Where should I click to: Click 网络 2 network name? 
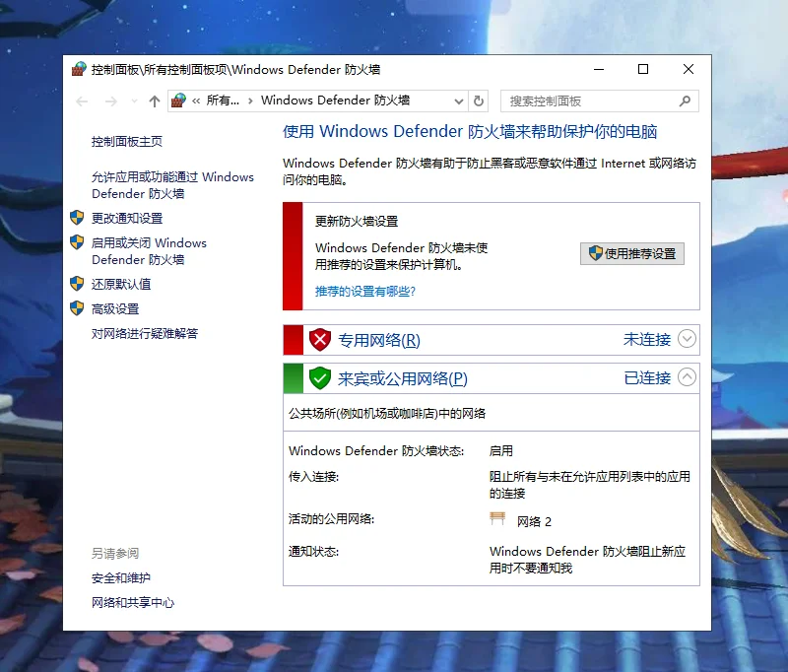pos(534,521)
